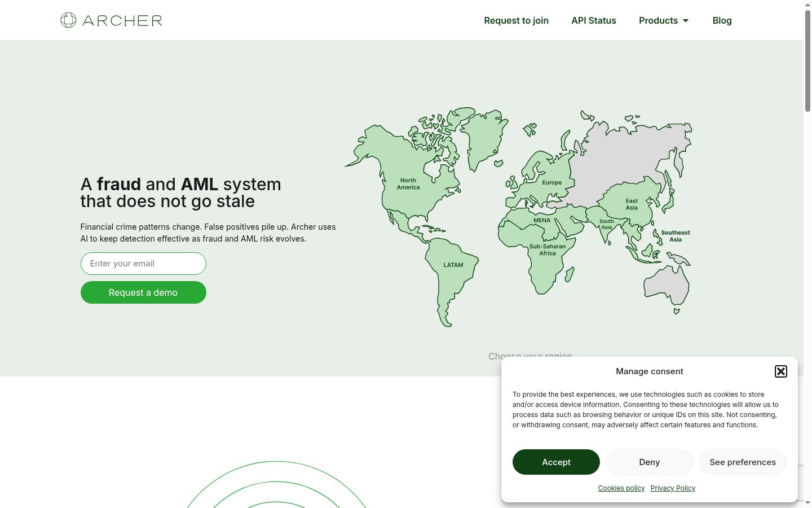Select the East Asia map region
The image size is (812, 508).
632,204
